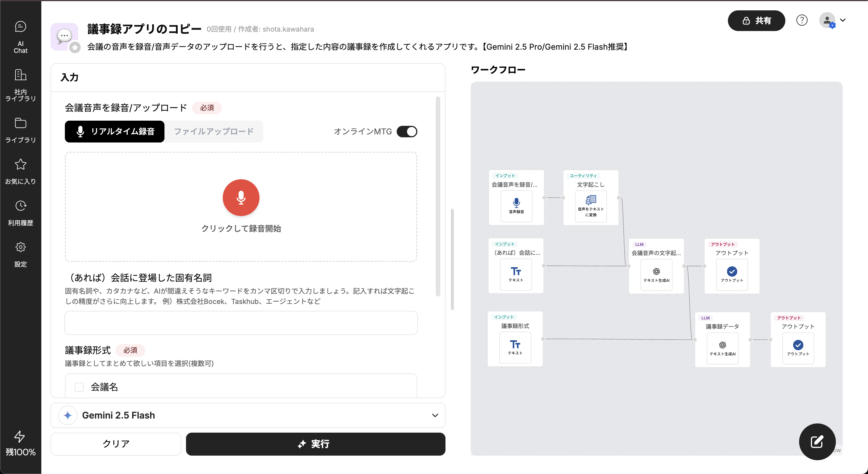Click the 実行 button
The width and height of the screenshot is (868, 474).
pos(315,444)
